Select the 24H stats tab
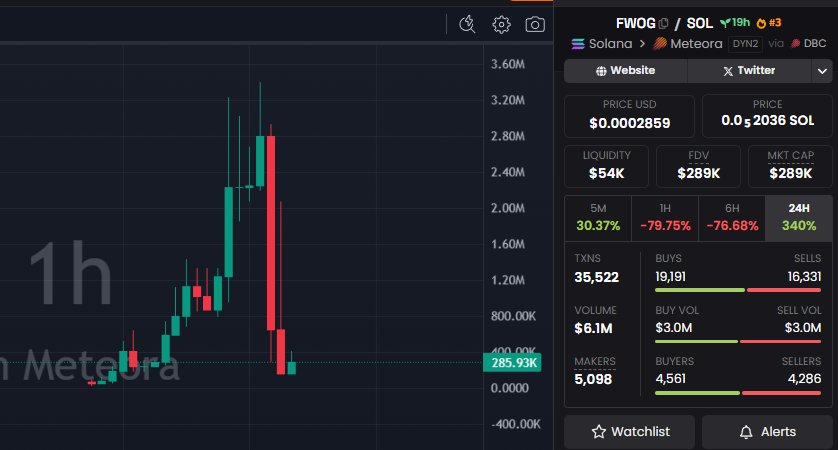 point(797,218)
